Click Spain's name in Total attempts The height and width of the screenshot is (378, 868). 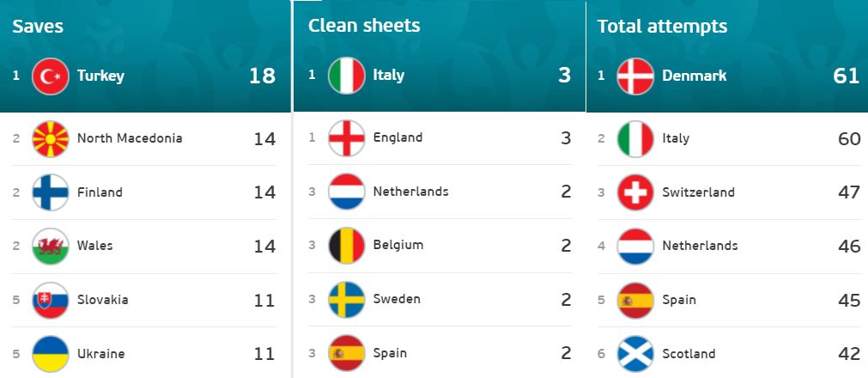[x=678, y=301]
